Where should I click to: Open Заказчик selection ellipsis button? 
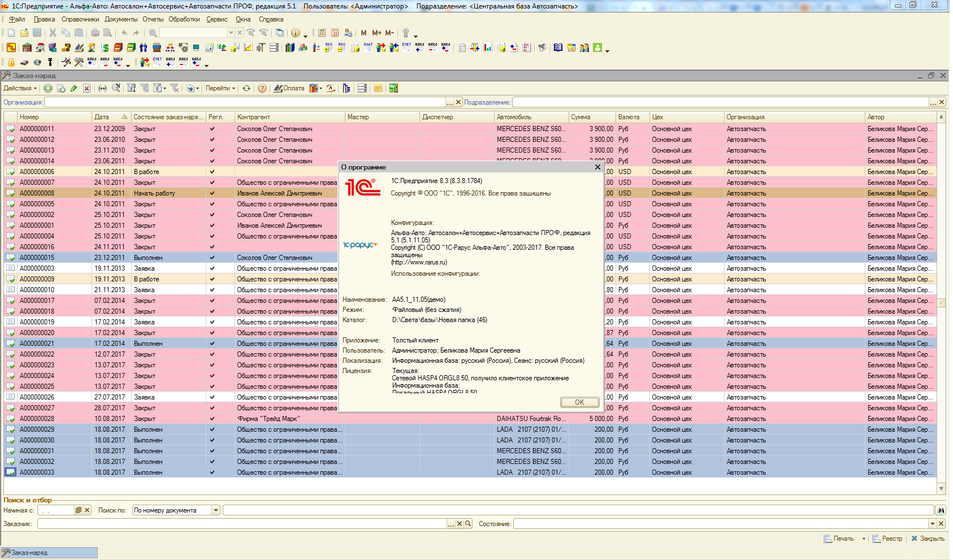(451, 524)
